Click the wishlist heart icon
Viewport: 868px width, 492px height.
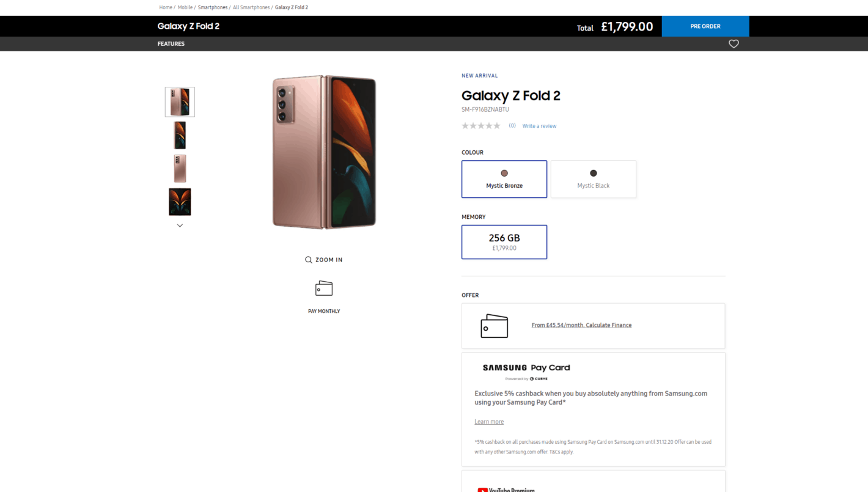pyautogui.click(x=734, y=44)
